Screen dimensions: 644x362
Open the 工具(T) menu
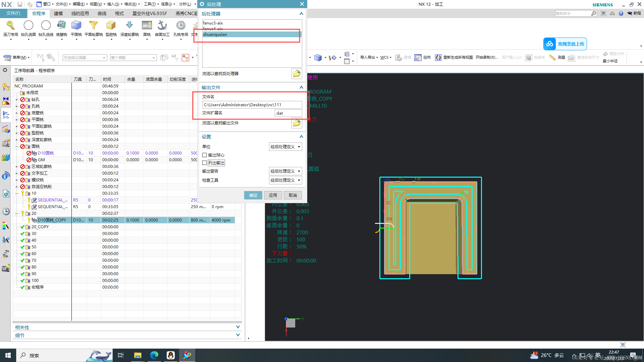[x=151, y=4]
